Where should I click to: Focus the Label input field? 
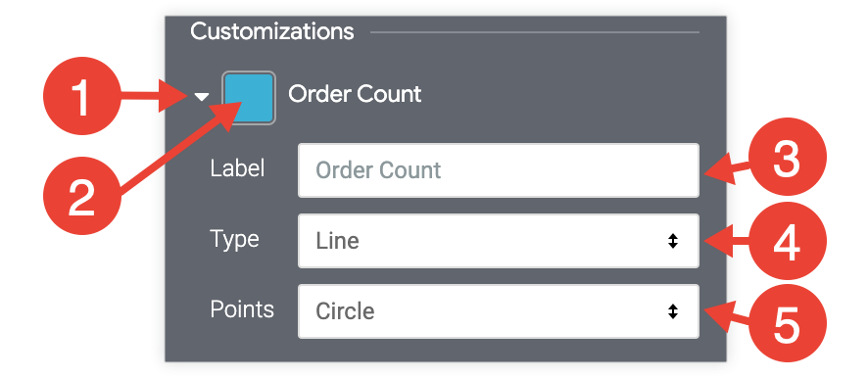point(499,170)
